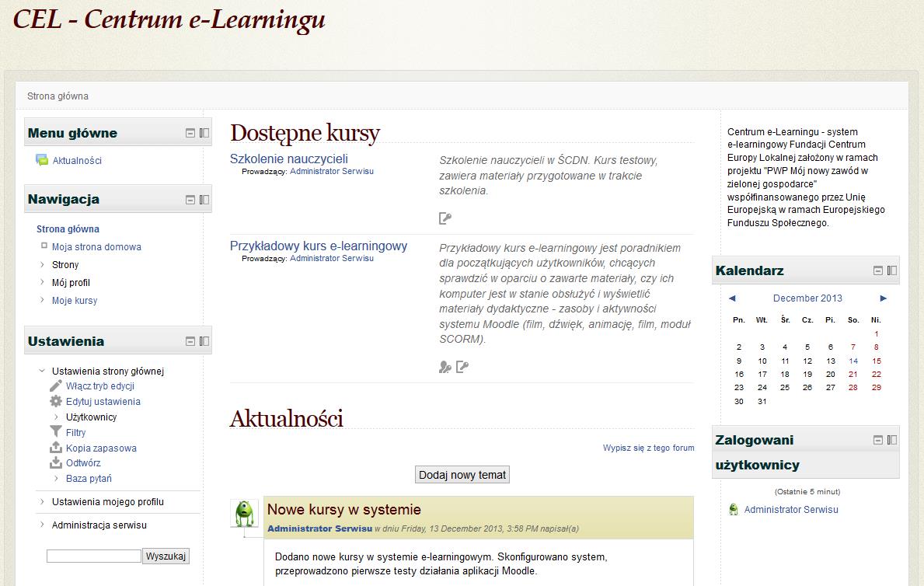Click small avatar icon beside logged-in Administrator Serwisu
The width and height of the screenshot is (924, 586).
coord(734,509)
